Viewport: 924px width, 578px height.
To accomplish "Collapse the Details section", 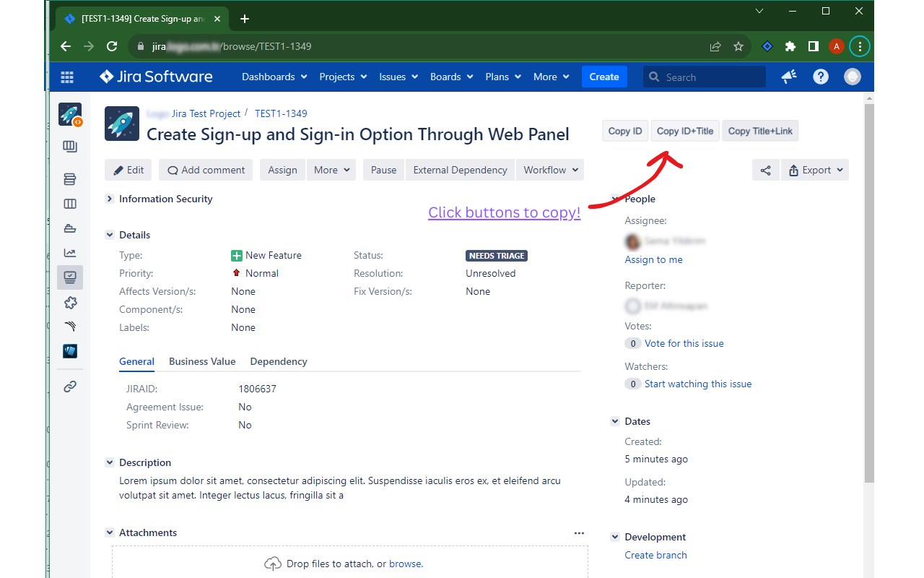I will (x=110, y=235).
